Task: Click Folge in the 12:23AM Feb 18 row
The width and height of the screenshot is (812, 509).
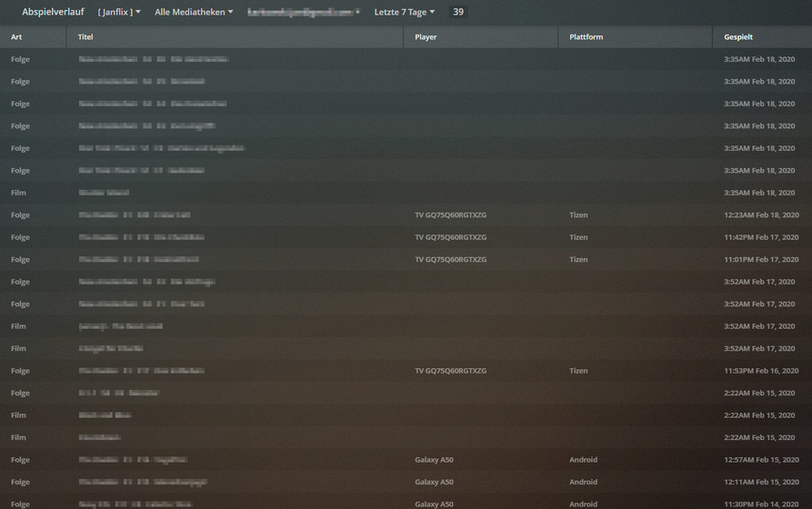Action: click(x=20, y=215)
